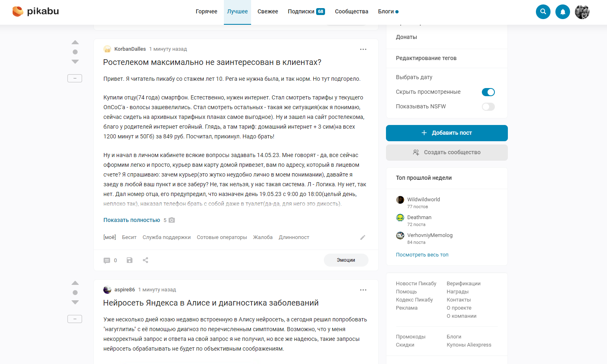Image resolution: width=607 pixels, height=364 pixels.
Task: Open the Помощь footer link
Action: [406, 292]
